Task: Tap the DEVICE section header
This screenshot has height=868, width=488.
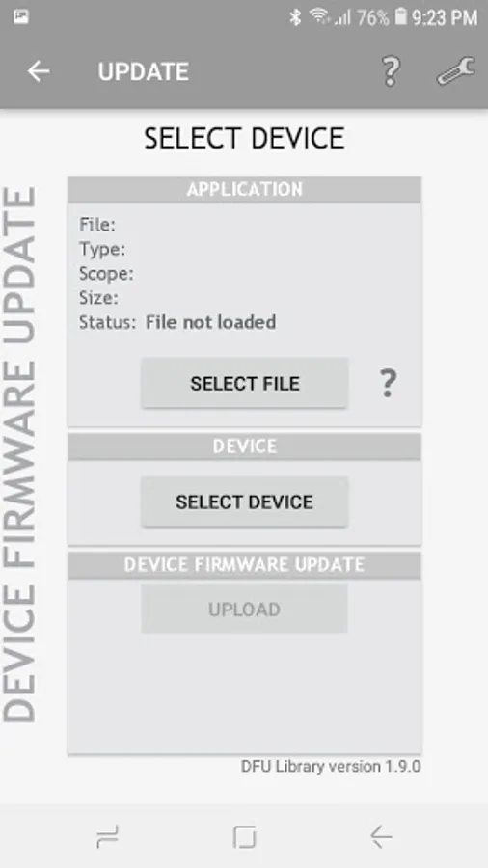Action: coord(245,447)
